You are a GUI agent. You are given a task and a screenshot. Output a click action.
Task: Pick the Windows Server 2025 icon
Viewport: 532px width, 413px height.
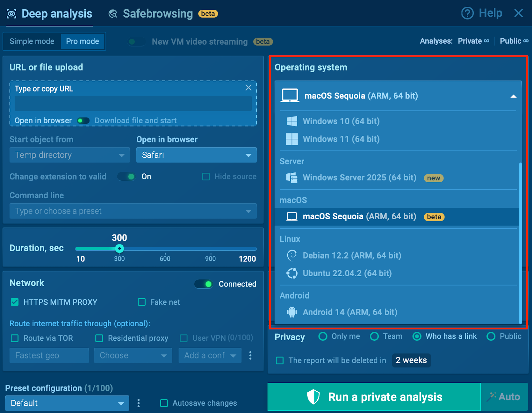tap(292, 178)
